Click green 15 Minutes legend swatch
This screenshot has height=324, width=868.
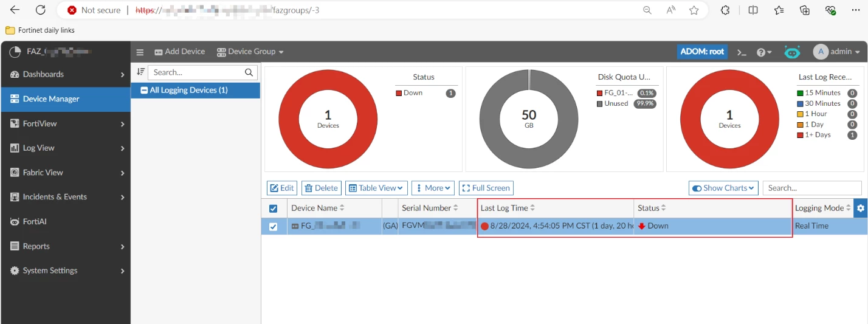click(800, 93)
